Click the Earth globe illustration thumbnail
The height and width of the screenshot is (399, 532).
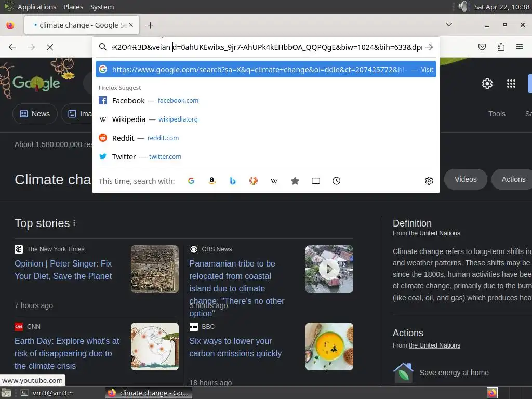pyautogui.click(x=155, y=347)
